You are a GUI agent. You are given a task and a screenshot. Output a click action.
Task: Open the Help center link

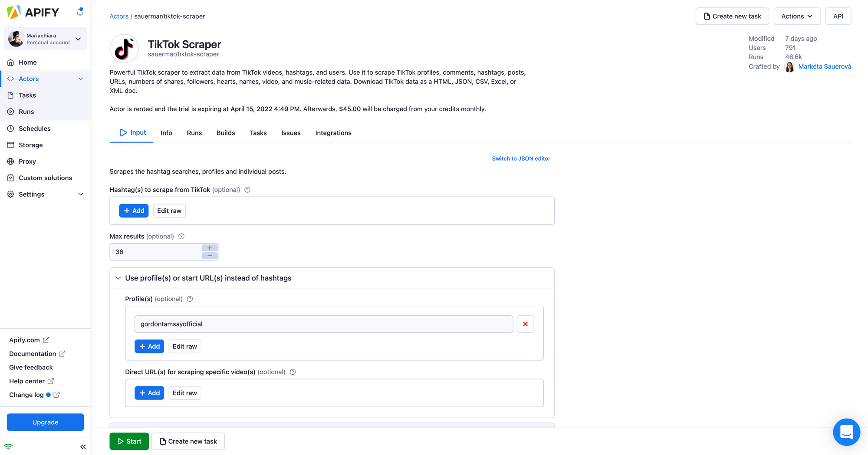(x=31, y=381)
